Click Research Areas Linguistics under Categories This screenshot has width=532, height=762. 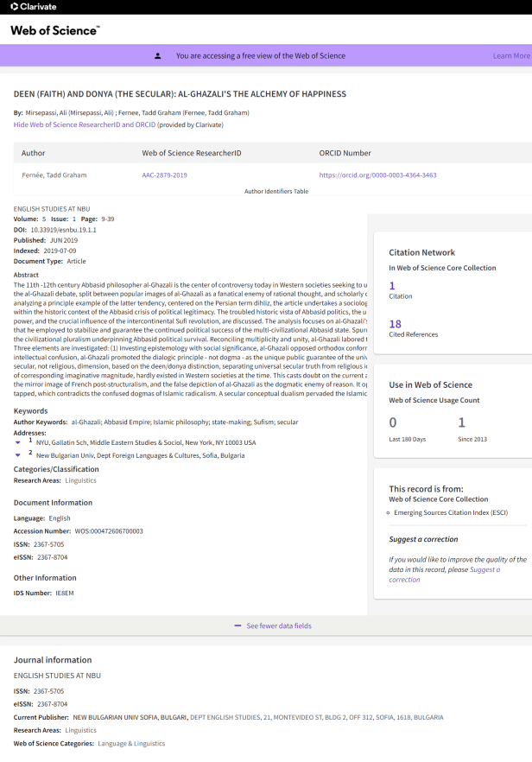click(x=80, y=480)
